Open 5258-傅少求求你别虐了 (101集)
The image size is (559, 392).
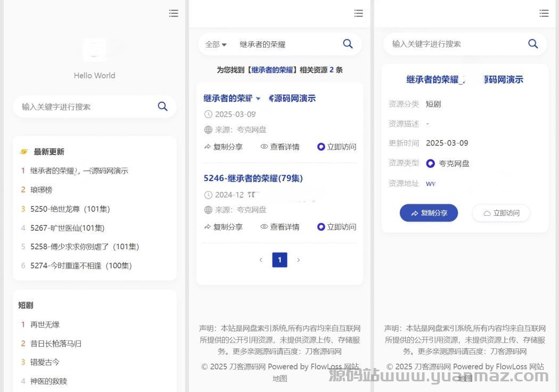pos(85,247)
